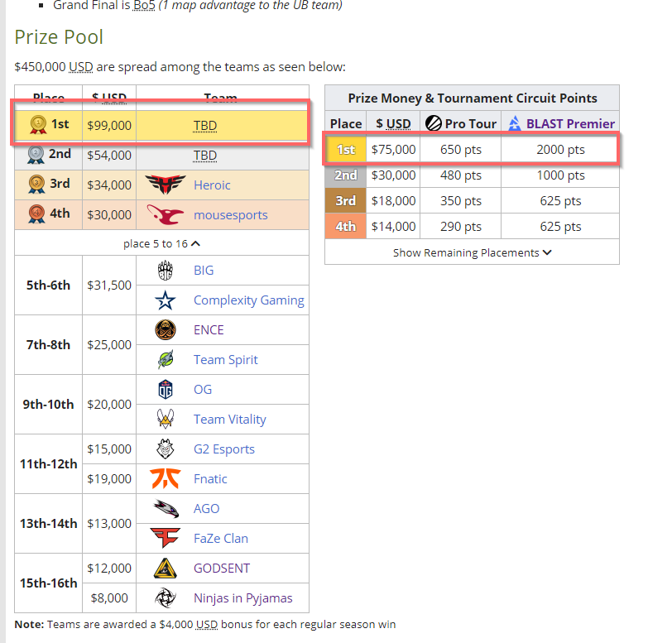Viewport: 672px width, 643px height.
Task: Click the G2 Esports logo icon
Action: [x=166, y=449]
